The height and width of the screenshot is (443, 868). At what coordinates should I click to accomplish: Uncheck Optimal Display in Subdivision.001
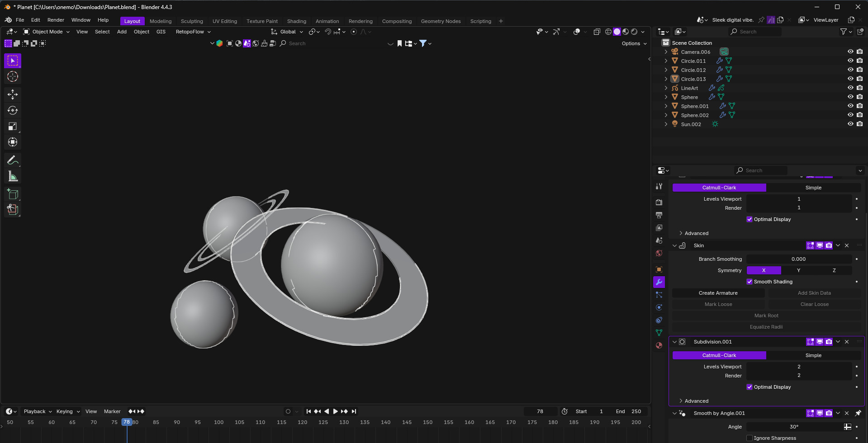[x=749, y=387]
